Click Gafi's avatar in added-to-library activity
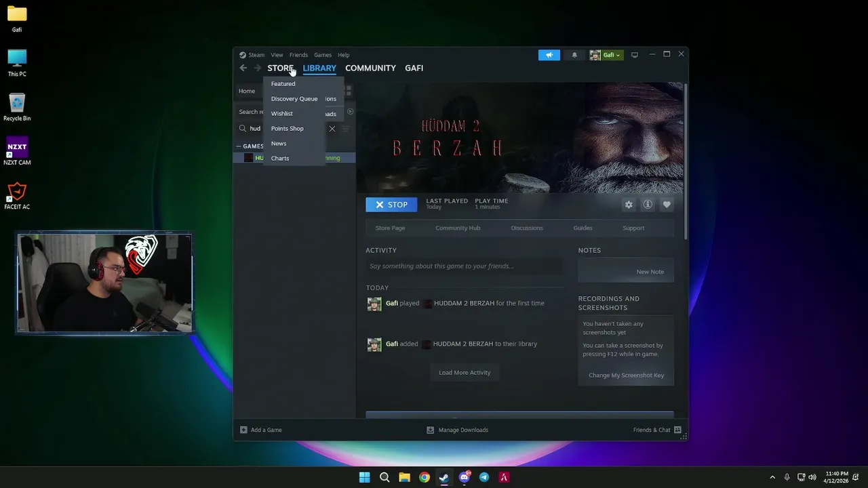 pos(374,344)
